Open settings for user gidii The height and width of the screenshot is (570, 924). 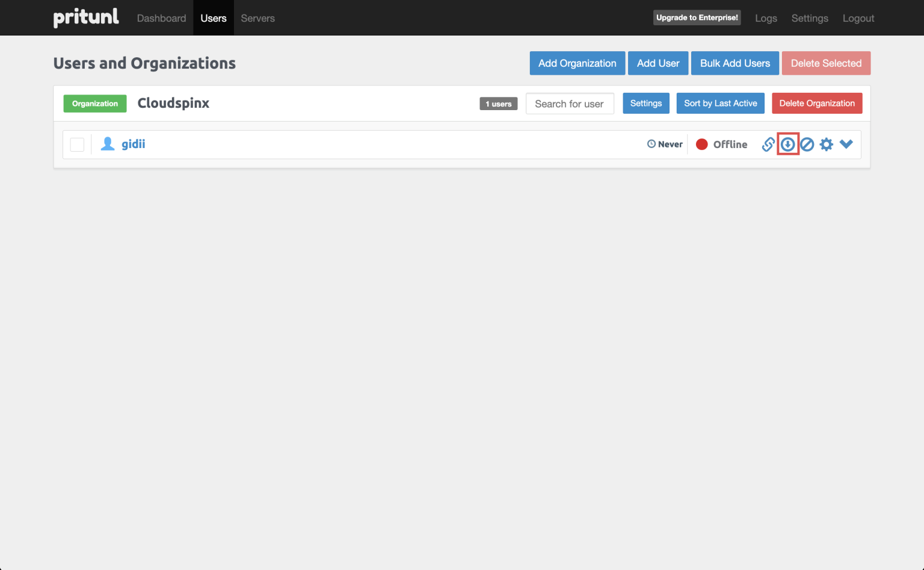(x=826, y=144)
